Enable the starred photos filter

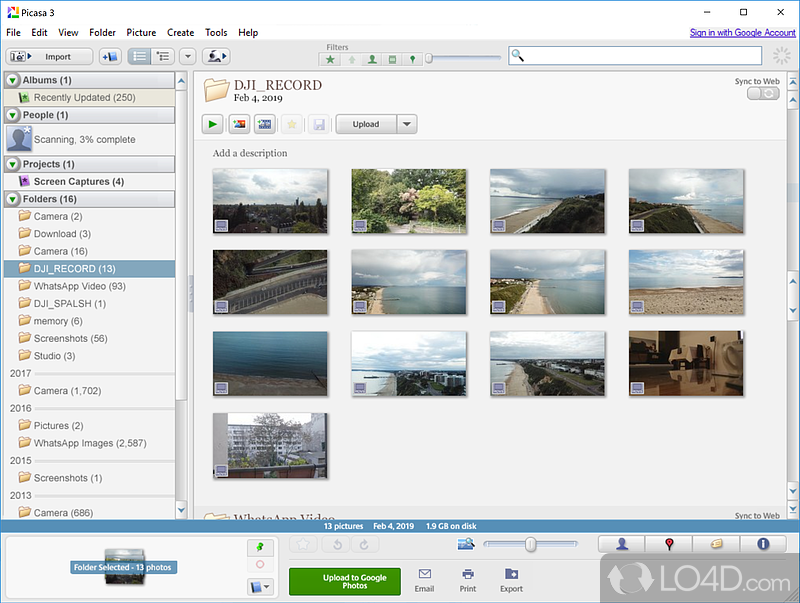(331, 59)
